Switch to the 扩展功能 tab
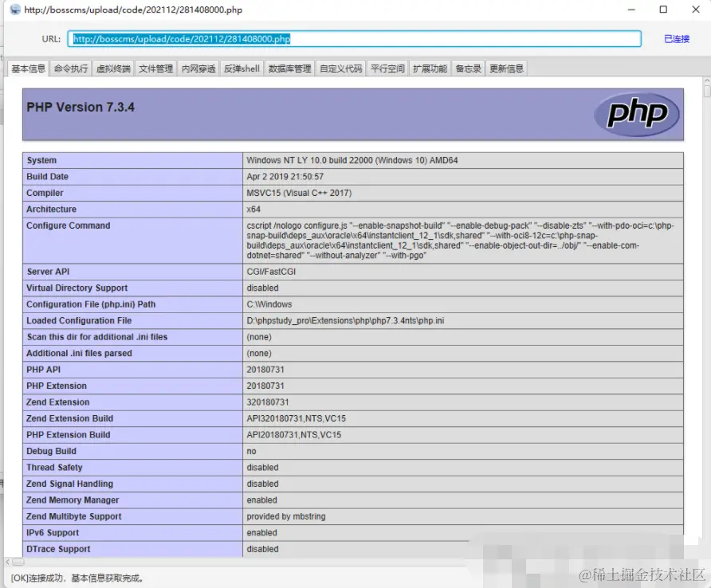 pyautogui.click(x=430, y=69)
